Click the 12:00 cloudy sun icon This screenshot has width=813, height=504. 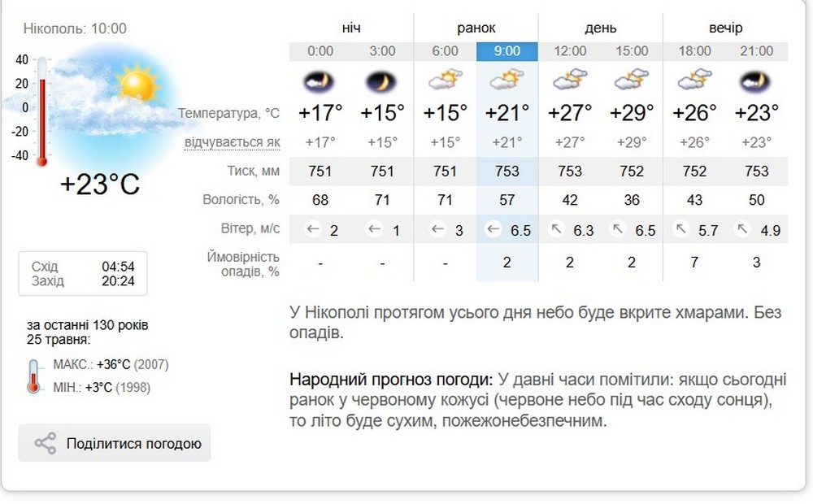tap(570, 80)
